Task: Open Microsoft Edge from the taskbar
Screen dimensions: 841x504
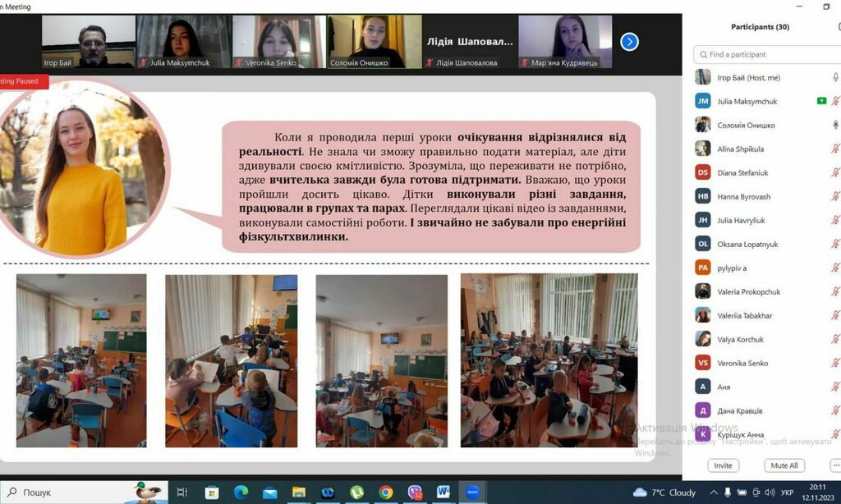Action: point(241,493)
